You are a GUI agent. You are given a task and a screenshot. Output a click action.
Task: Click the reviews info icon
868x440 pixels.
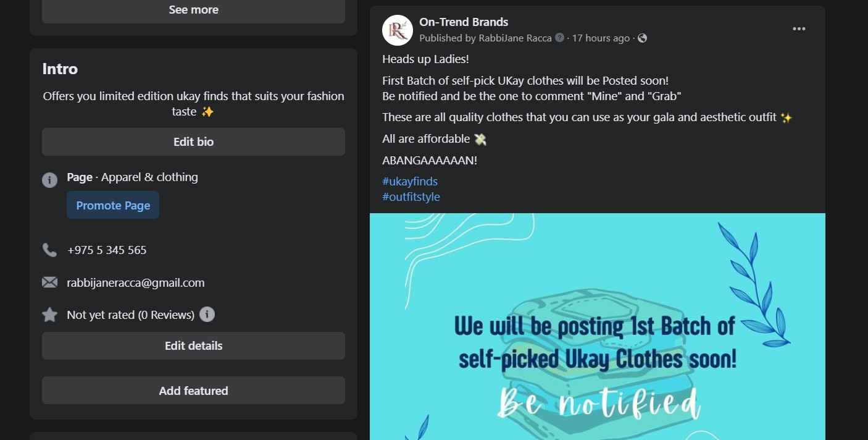tap(207, 315)
